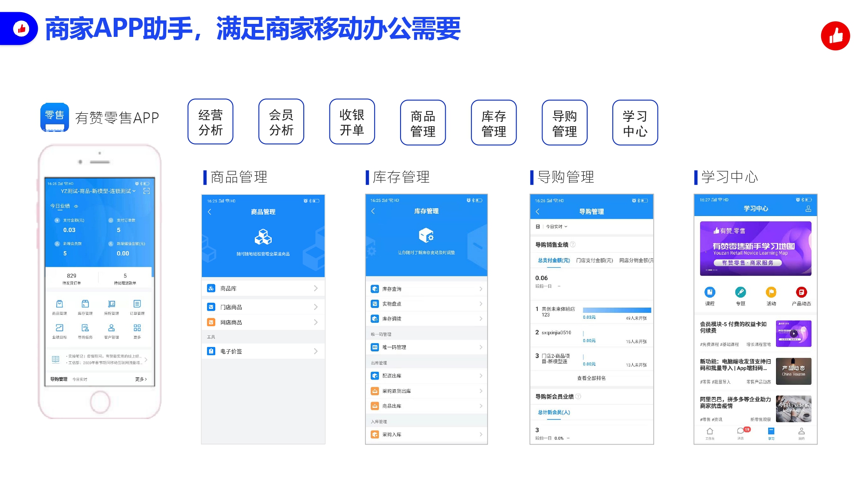Viewport: 868px width, 488px height.
Task: Tap back arrow in 商品管理 screen header
Action: 210,212
